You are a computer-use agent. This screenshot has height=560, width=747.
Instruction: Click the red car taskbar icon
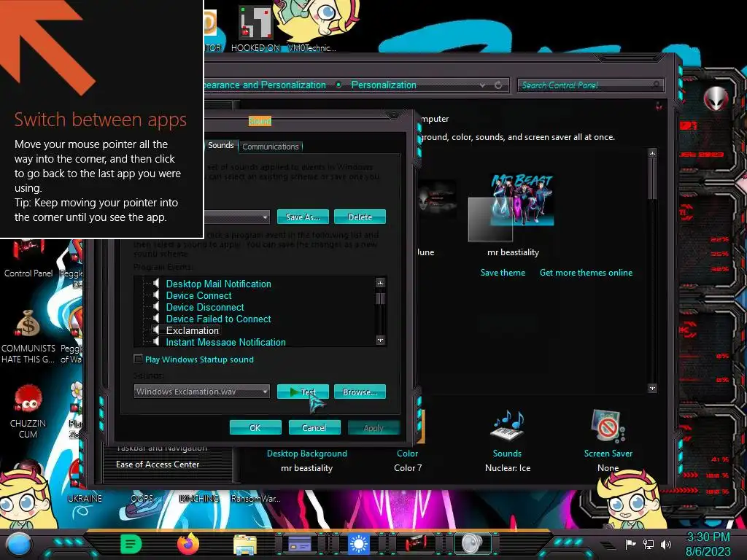pyautogui.click(x=416, y=544)
